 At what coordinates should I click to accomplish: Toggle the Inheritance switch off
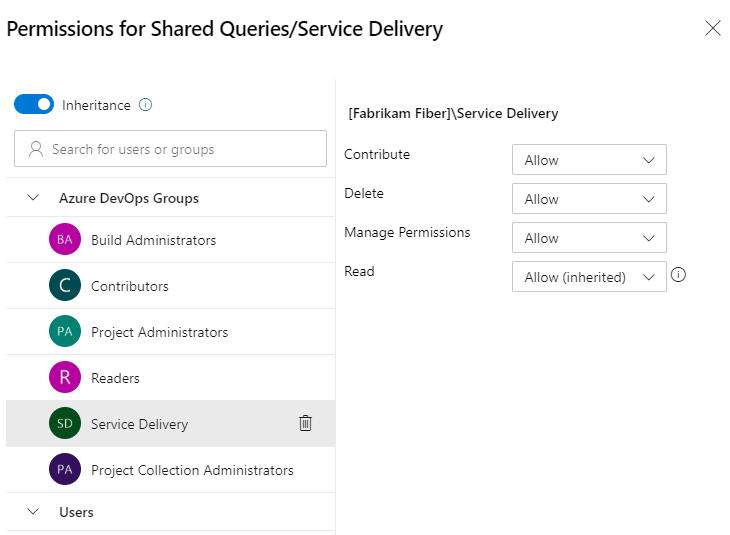tap(34, 104)
